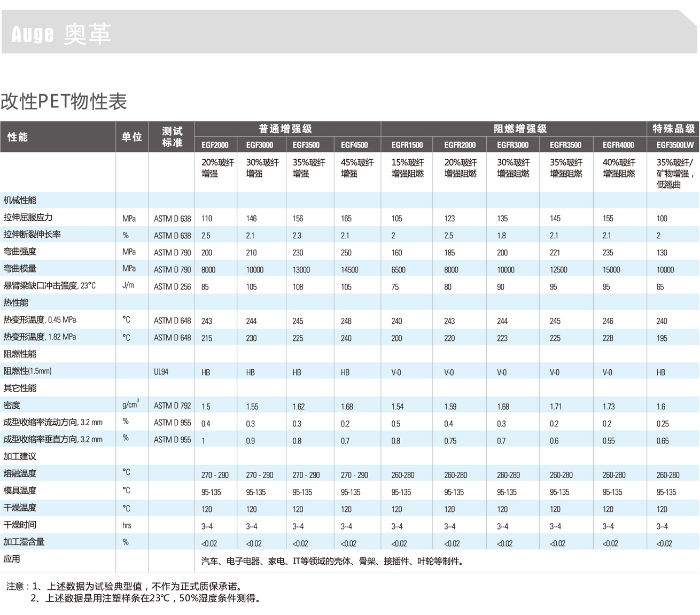The image size is (700, 615).
Task: Click the 注意 footnote's first line
Action: (x=124, y=586)
